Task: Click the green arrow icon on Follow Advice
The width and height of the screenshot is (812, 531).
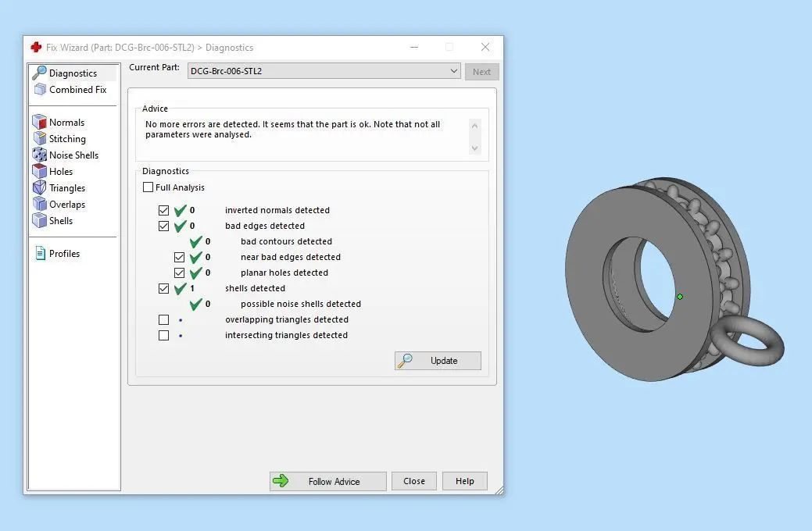Action: click(281, 481)
